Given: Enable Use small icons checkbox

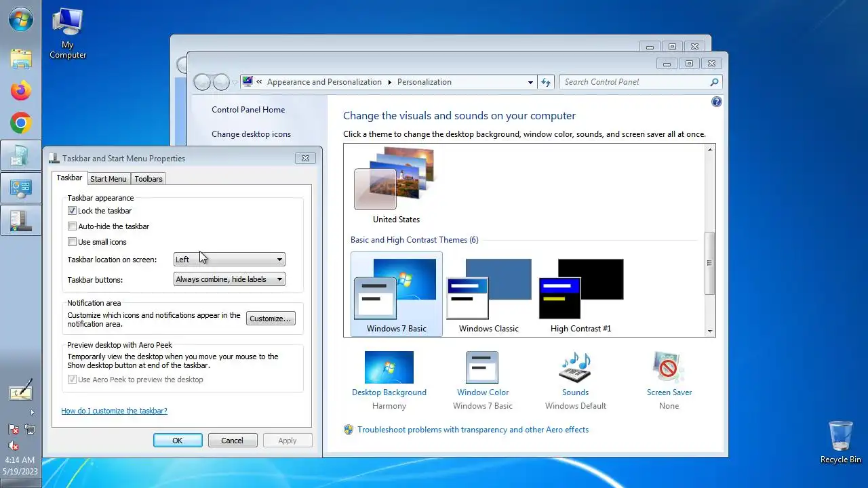Looking at the screenshot, I should [x=72, y=242].
